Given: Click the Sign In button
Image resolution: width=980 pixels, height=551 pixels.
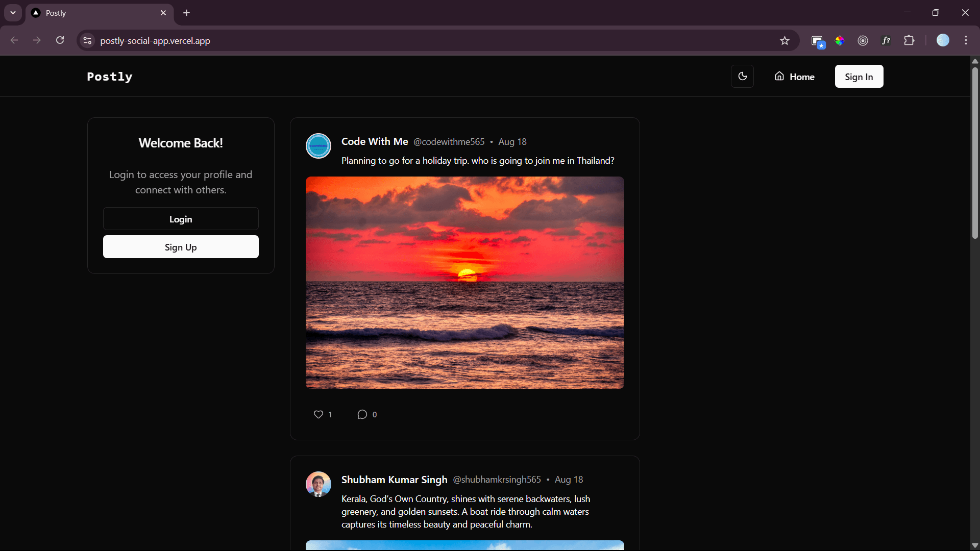Looking at the screenshot, I should click(x=859, y=76).
